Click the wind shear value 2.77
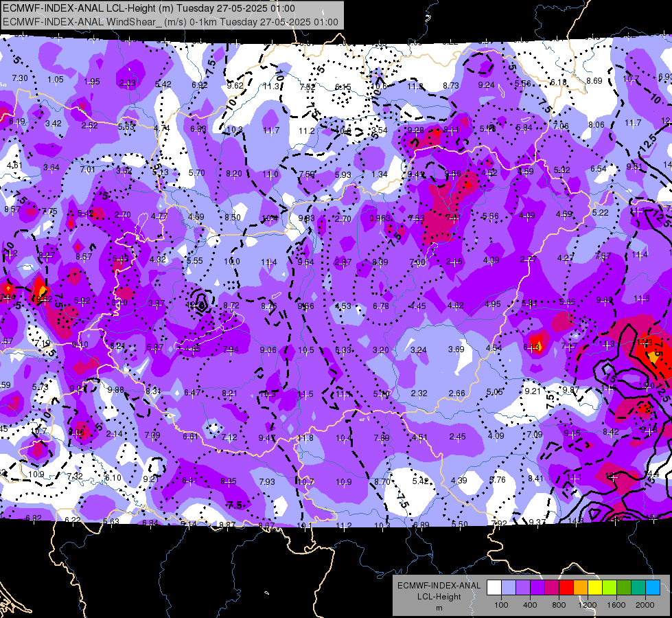 click(x=529, y=259)
